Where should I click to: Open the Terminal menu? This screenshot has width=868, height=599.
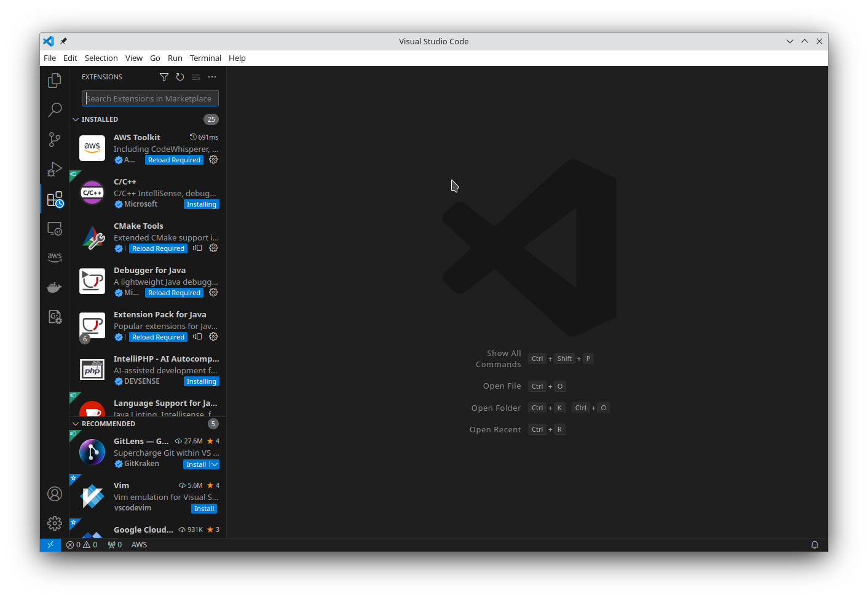coord(205,58)
